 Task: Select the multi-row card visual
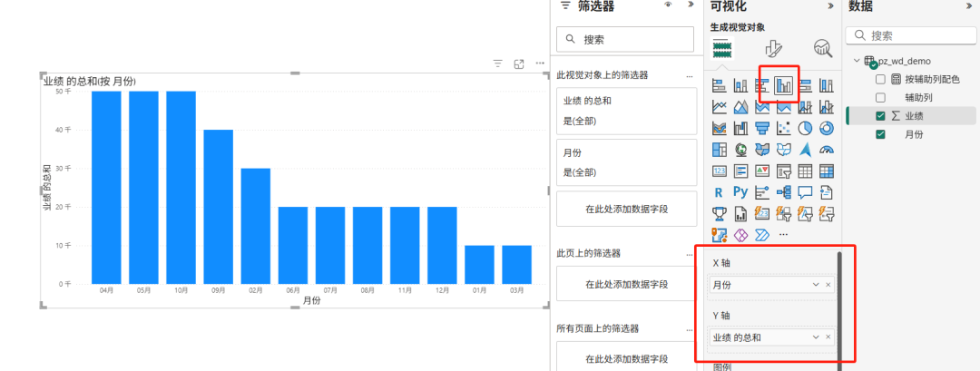click(x=741, y=171)
